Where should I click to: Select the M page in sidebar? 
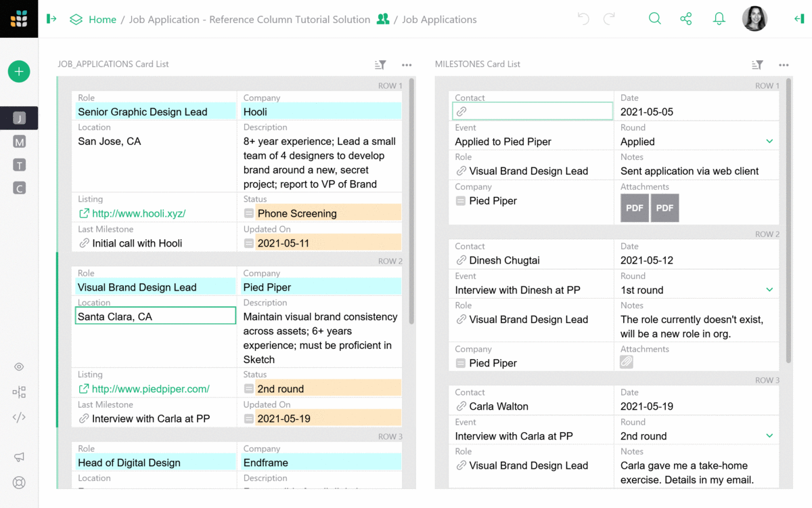coord(19,142)
